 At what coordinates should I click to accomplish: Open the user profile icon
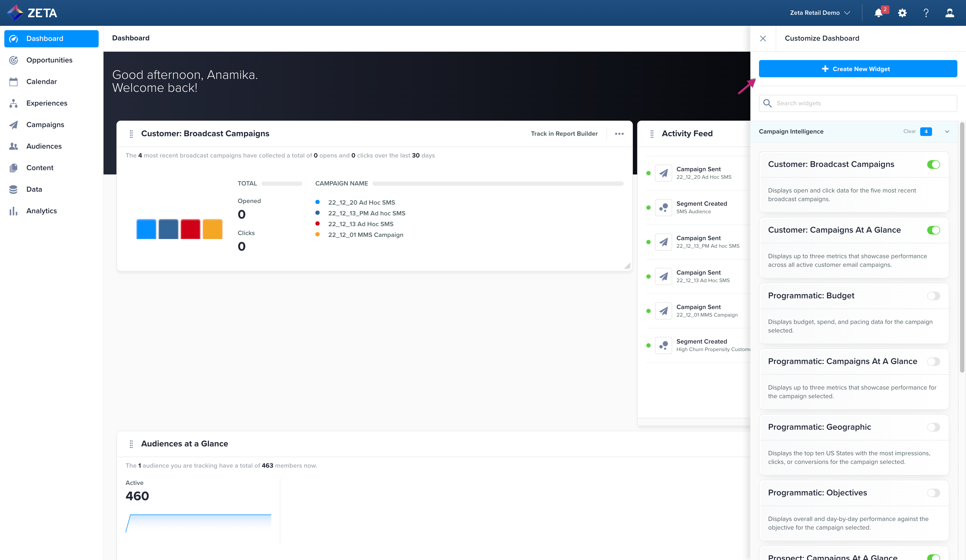tap(950, 13)
